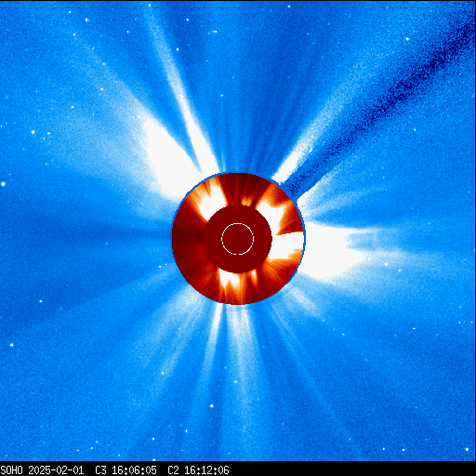
Task: Click the white solar disk outline circle
Action: (237, 239)
